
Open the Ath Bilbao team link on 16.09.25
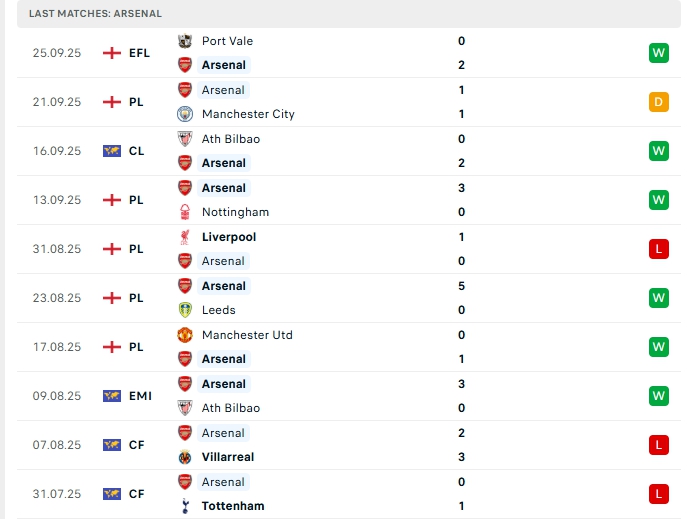tap(231, 139)
